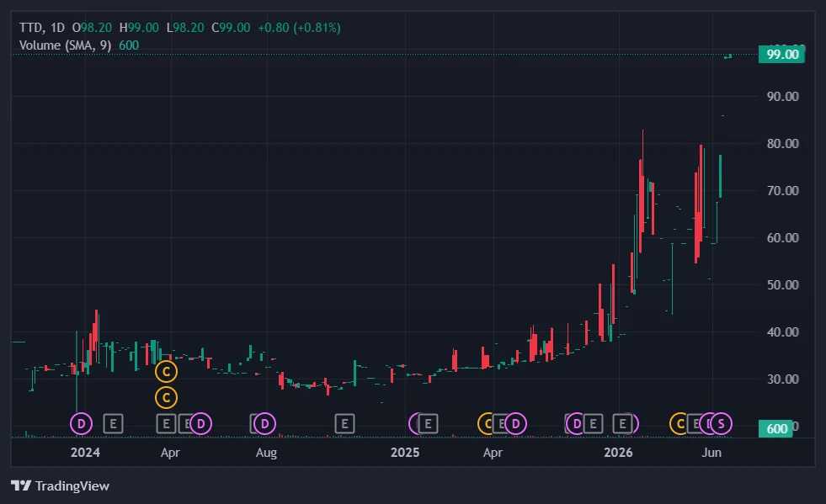Open the orange C marker between 2026 and Jun
This screenshot has height=504, width=826.
coord(680,423)
